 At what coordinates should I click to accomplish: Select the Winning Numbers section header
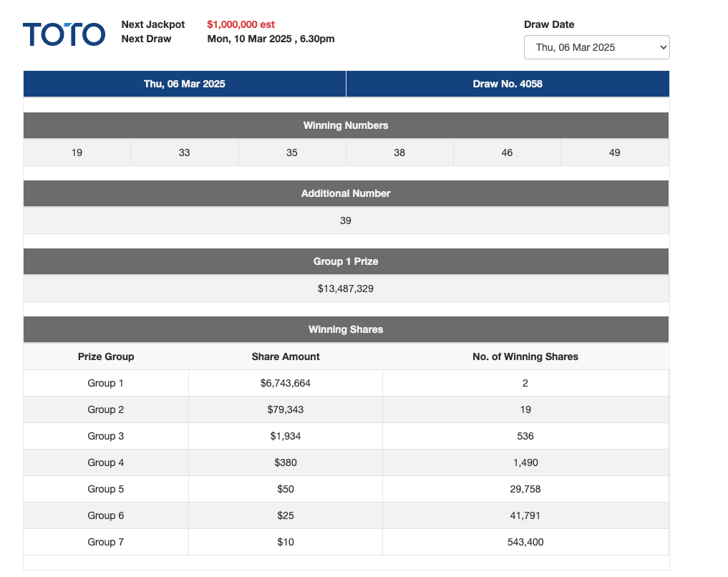346,125
